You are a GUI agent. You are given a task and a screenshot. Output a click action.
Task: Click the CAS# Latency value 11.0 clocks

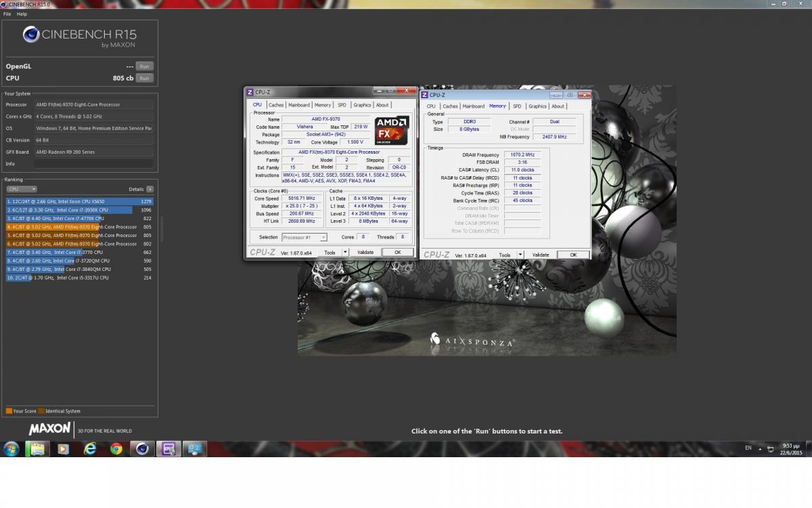522,170
